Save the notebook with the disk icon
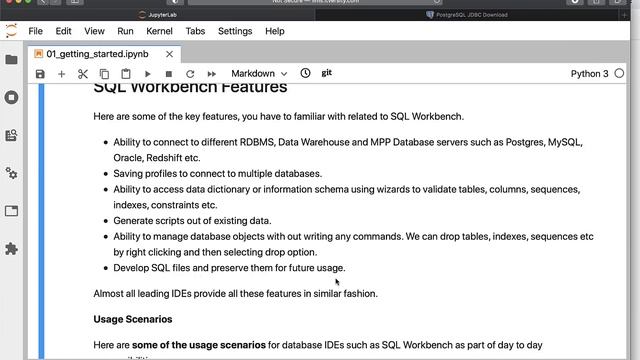The image size is (640, 360). coord(40,74)
